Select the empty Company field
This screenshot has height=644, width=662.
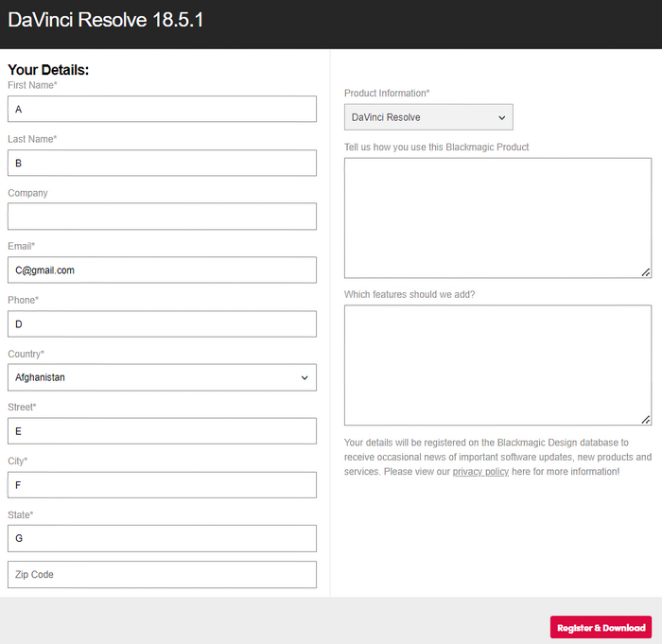pos(162,217)
